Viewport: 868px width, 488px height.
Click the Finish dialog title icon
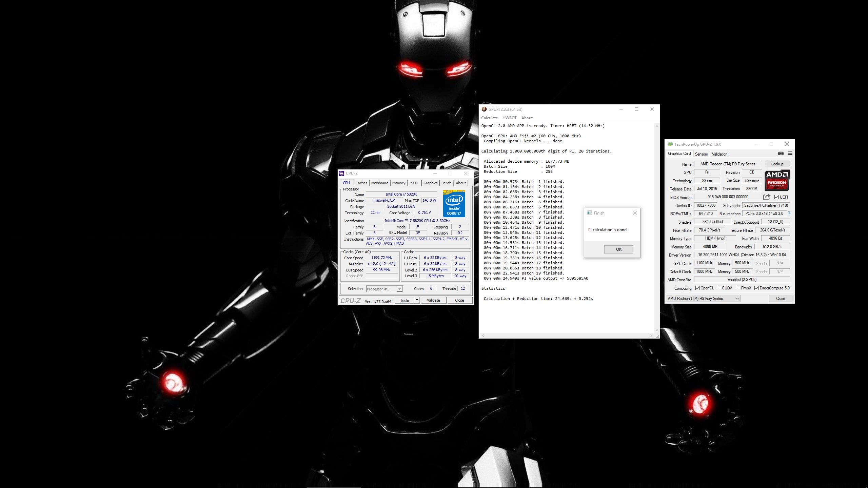click(589, 213)
